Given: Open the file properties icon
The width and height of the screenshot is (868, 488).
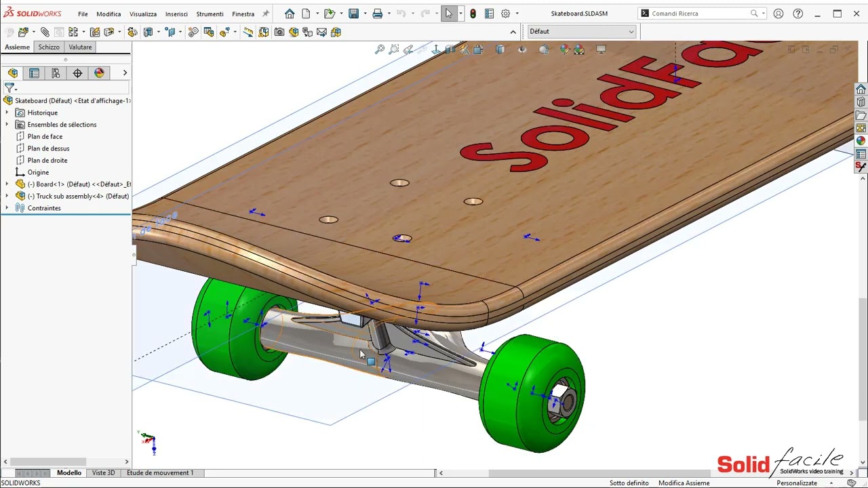Looking at the screenshot, I should click(x=489, y=14).
